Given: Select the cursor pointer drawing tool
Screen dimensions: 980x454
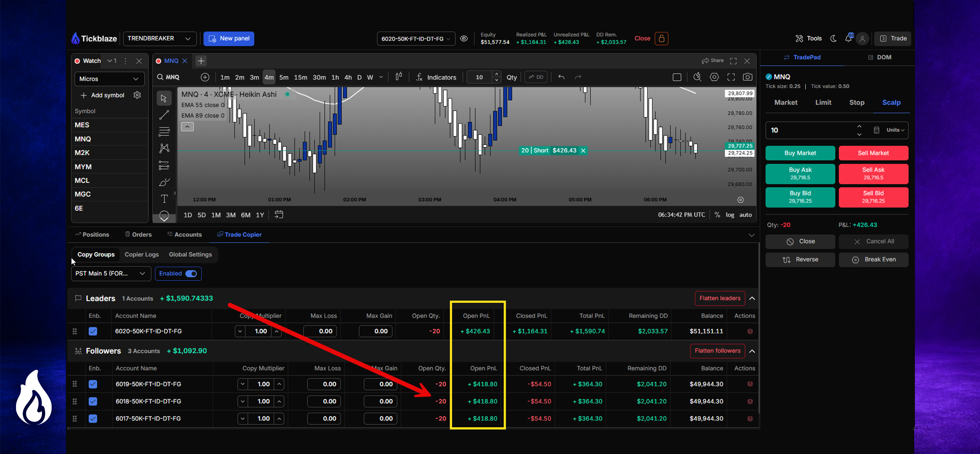Looking at the screenshot, I should (164, 98).
